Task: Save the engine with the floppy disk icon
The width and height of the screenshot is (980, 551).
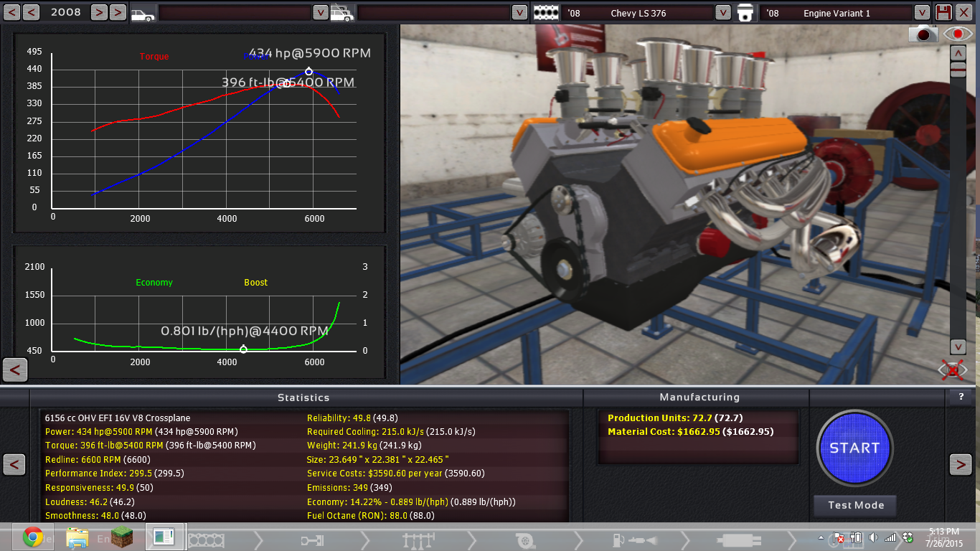Action: [944, 12]
